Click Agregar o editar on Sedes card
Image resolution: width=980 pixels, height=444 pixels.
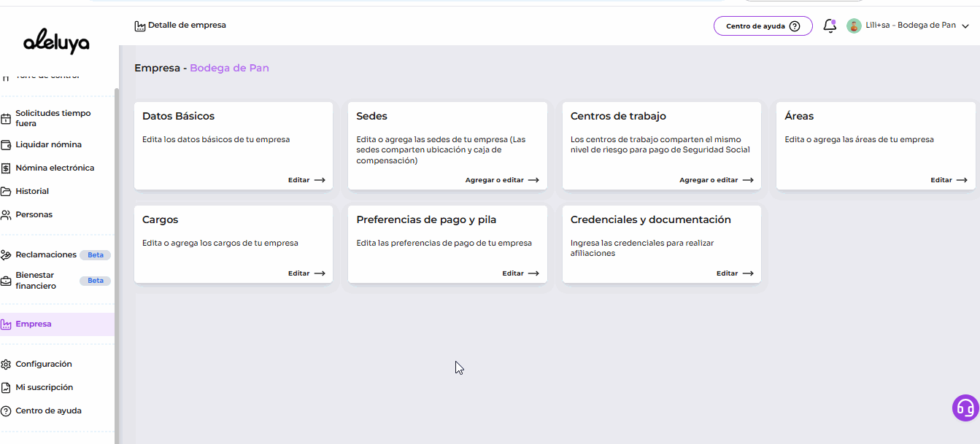pos(502,180)
